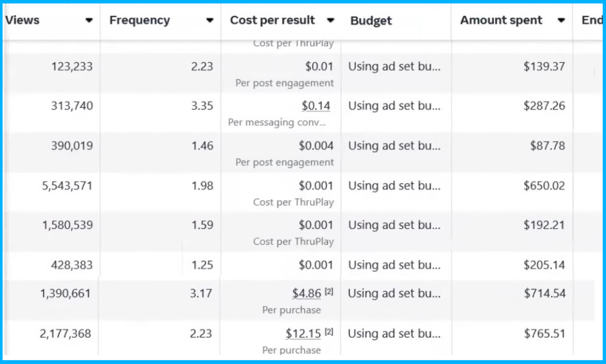606x364 pixels.
Task: Open the Amount spent dropdown arrow
Action: (561, 20)
